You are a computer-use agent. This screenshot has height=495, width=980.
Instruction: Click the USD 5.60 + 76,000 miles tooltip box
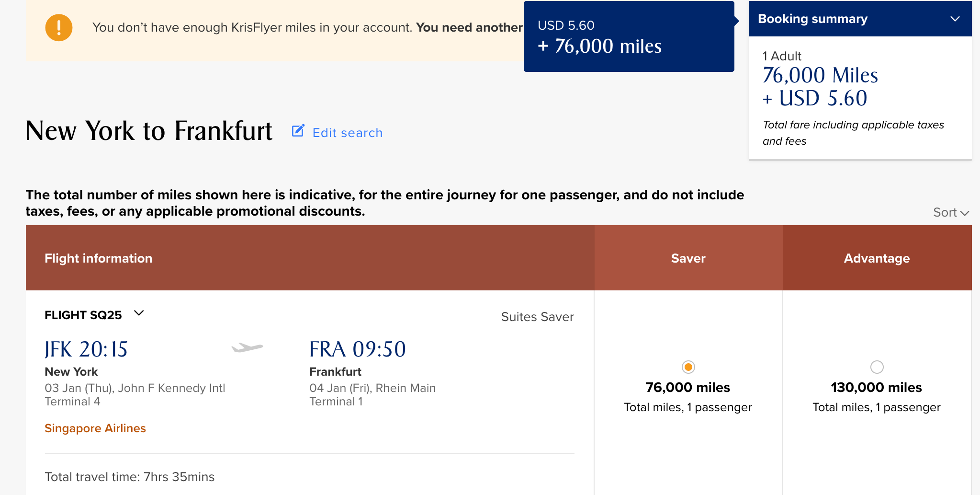point(629,36)
